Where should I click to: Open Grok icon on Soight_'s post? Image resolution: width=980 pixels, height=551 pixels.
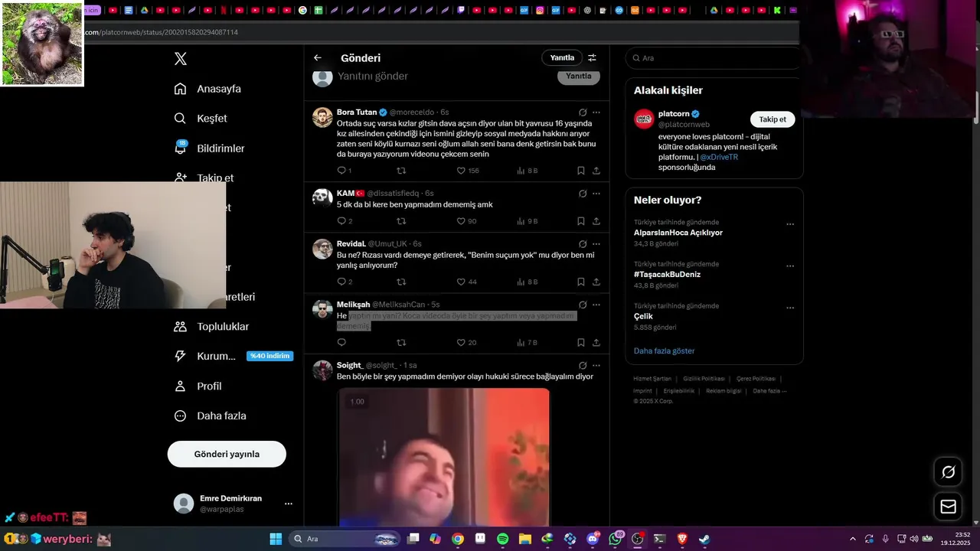583,366
